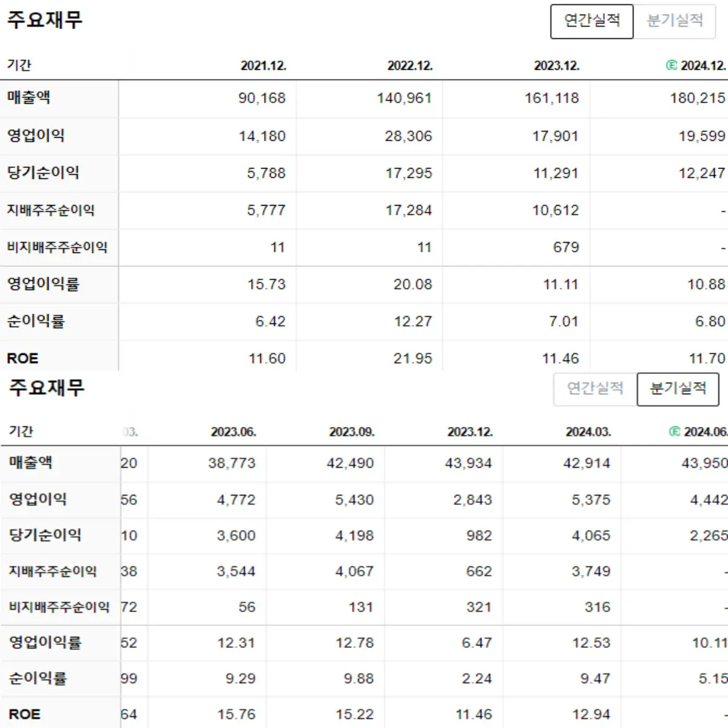Select the 영업이익률 label in the quarterly table

click(x=45, y=642)
